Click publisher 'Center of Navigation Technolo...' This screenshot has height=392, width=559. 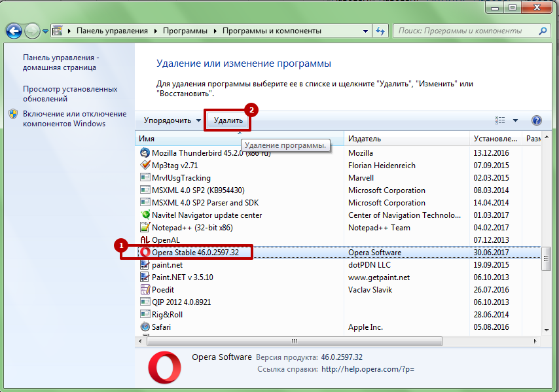pos(405,215)
